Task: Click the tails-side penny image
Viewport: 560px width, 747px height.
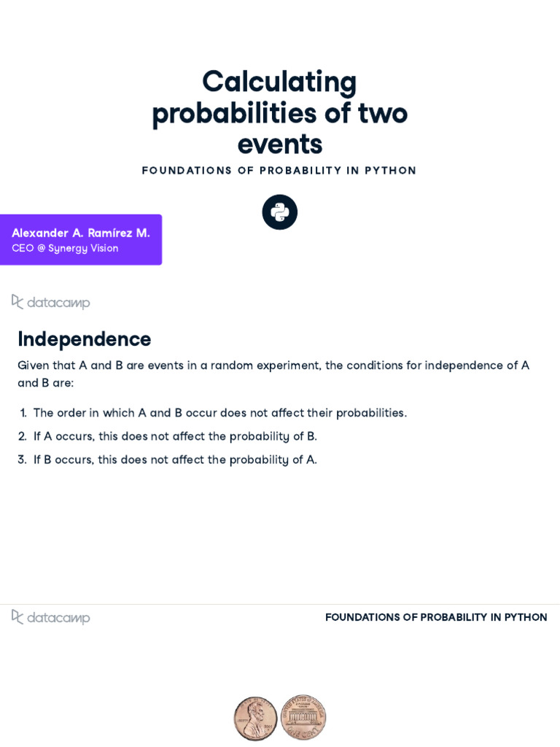Action: pos(303,716)
